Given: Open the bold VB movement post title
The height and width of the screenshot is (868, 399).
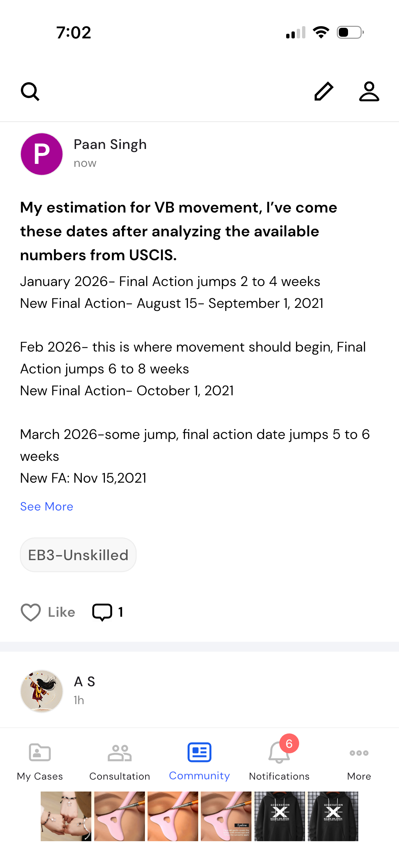Looking at the screenshot, I should (x=178, y=231).
